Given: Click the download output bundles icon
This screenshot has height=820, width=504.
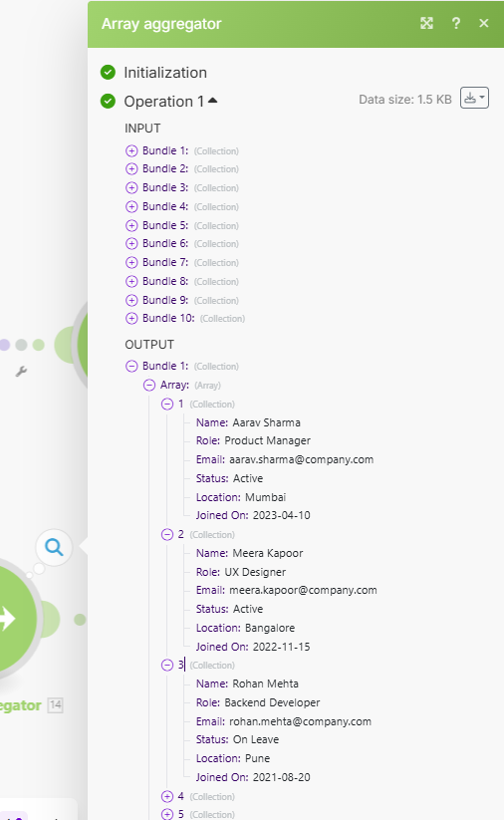Looking at the screenshot, I should [474, 98].
